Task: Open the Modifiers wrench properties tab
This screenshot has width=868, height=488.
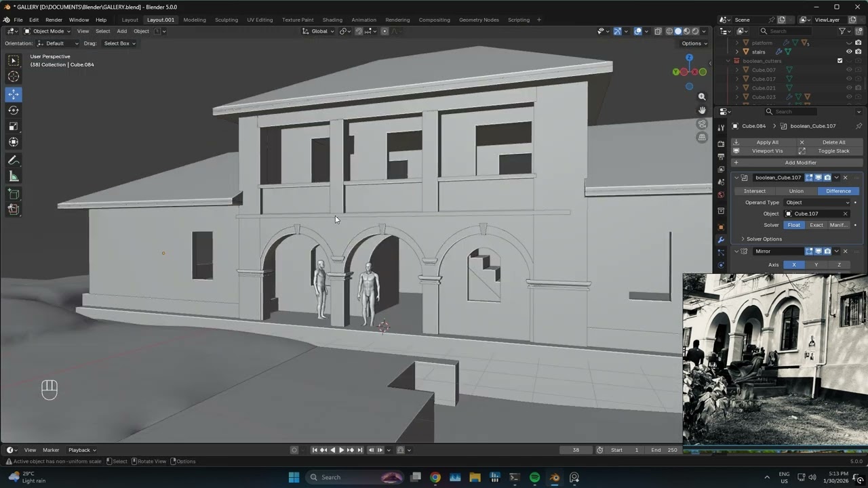Action: tap(721, 240)
